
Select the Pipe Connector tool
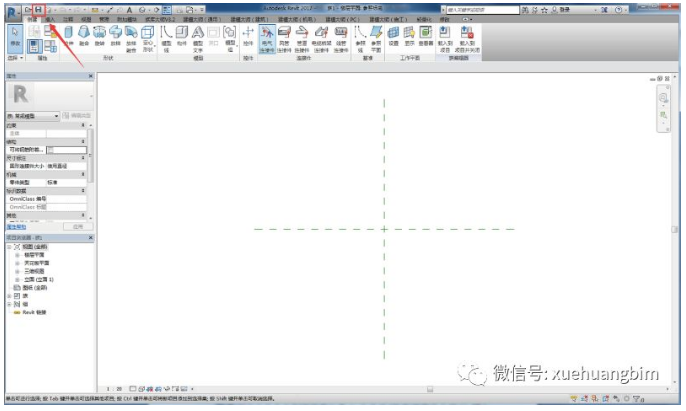[x=302, y=39]
